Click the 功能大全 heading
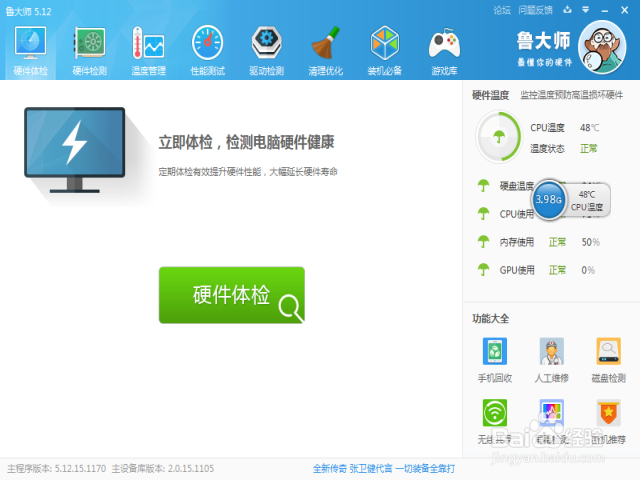 [x=490, y=318]
